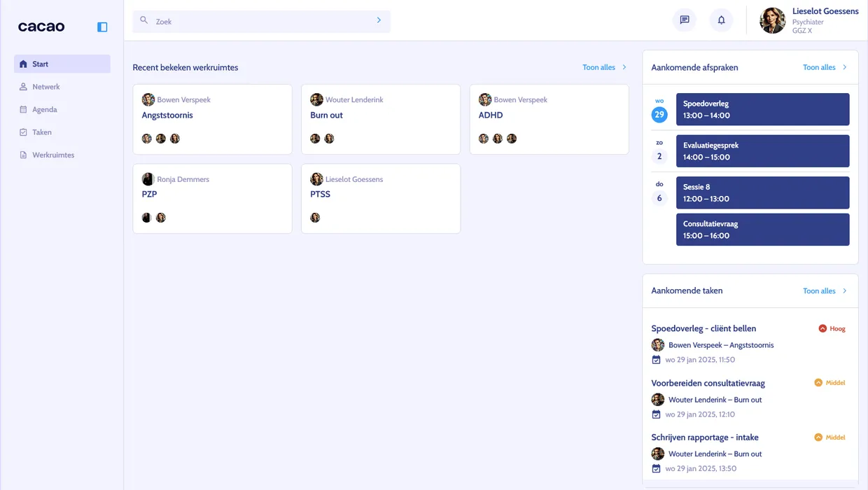Click the first member avatar under Angststoornis
This screenshot has width=868, height=490.
(x=147, y=139)
